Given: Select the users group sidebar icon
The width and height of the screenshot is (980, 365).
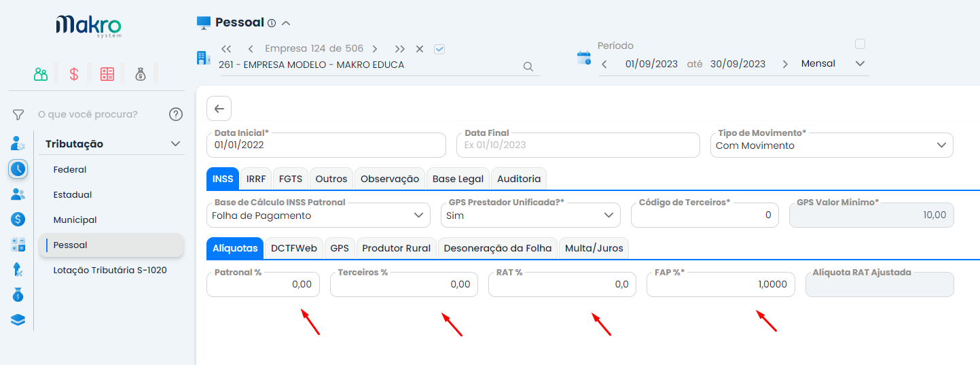Looking at the screenshot, I should [18, 194].
